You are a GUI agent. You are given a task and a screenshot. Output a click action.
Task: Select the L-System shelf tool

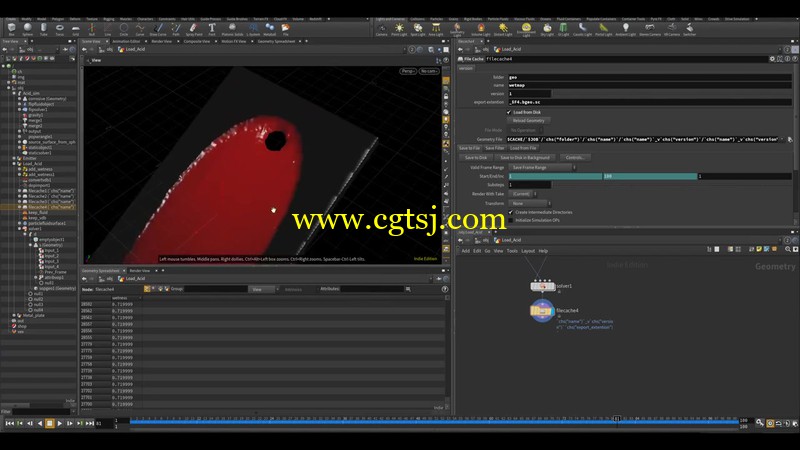tap(253, 29)
